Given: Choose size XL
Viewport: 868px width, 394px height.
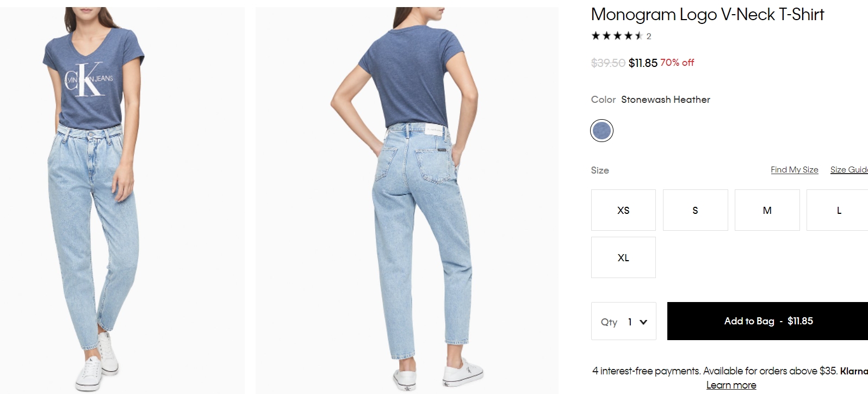Looking at the screenshot, I should pyautogui.click(x=623, y=257).
